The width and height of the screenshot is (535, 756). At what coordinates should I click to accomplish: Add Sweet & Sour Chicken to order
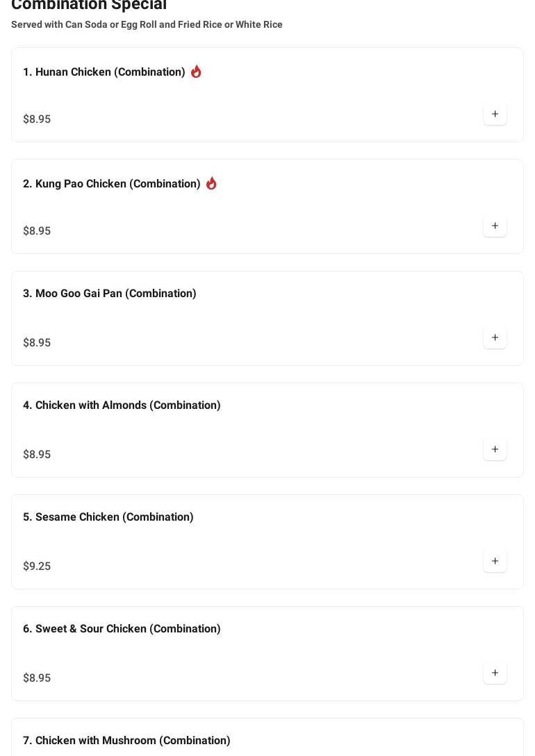(495, 673)
